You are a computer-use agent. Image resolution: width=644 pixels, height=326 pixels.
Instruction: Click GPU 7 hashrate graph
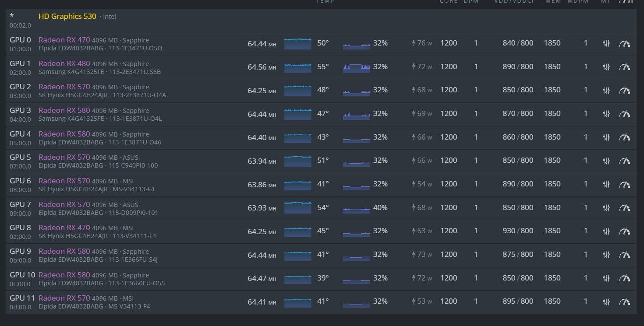pyautogui.click(x=298, y=207)
